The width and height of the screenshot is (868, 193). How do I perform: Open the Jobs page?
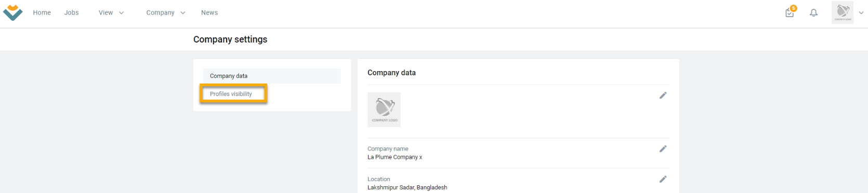[x=72, y=13]
